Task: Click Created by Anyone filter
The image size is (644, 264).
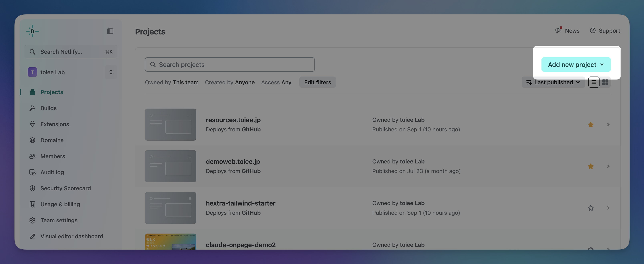Action: pos(230,82)
